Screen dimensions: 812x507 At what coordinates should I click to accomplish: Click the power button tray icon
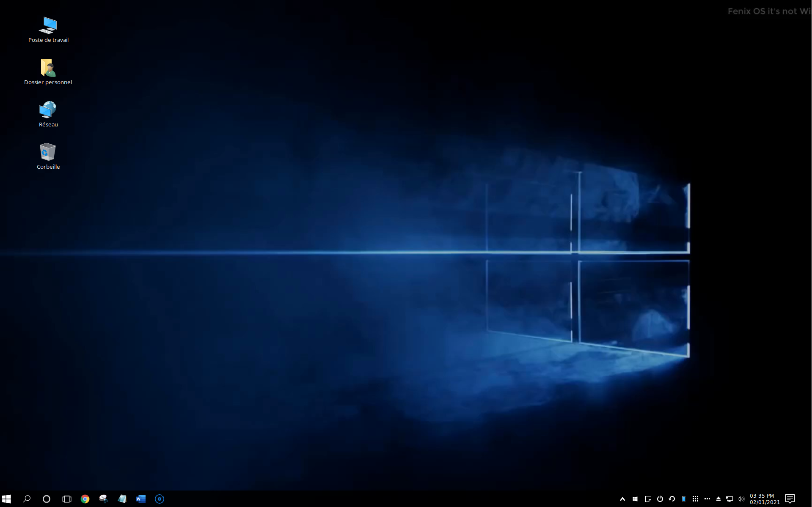tap(660, 499)
